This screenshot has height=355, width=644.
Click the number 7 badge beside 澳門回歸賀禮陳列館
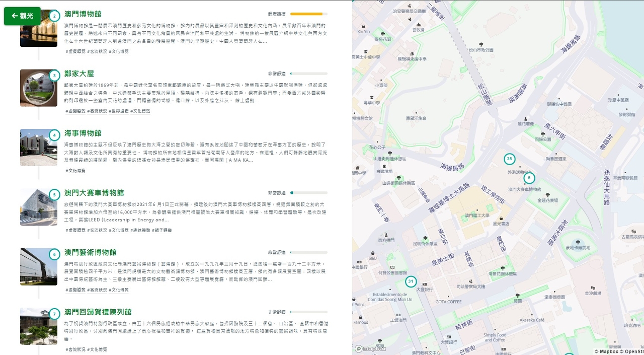[54, 314]
